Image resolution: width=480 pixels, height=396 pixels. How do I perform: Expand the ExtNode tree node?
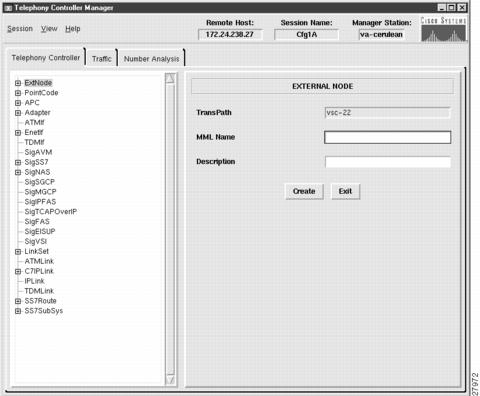(x=18, y=83)
